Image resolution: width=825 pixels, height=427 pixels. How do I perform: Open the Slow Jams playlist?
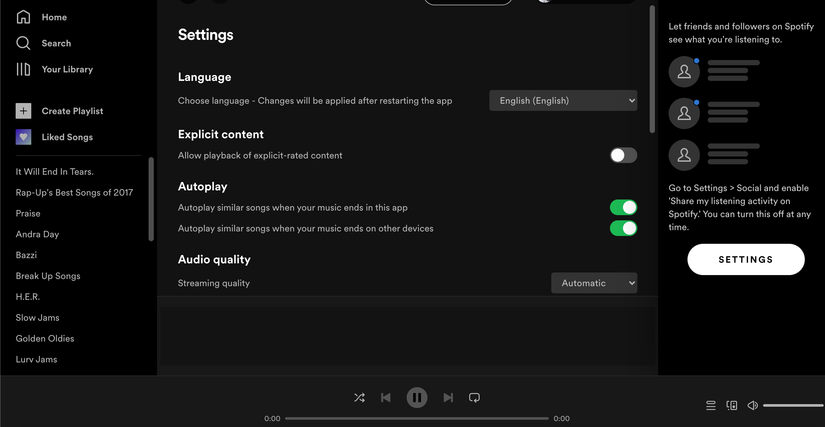pos(37,318)
